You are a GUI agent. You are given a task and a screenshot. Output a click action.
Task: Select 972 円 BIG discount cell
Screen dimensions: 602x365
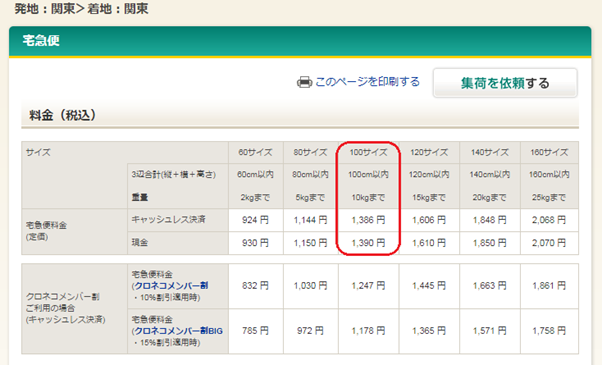tap(311, 331)
